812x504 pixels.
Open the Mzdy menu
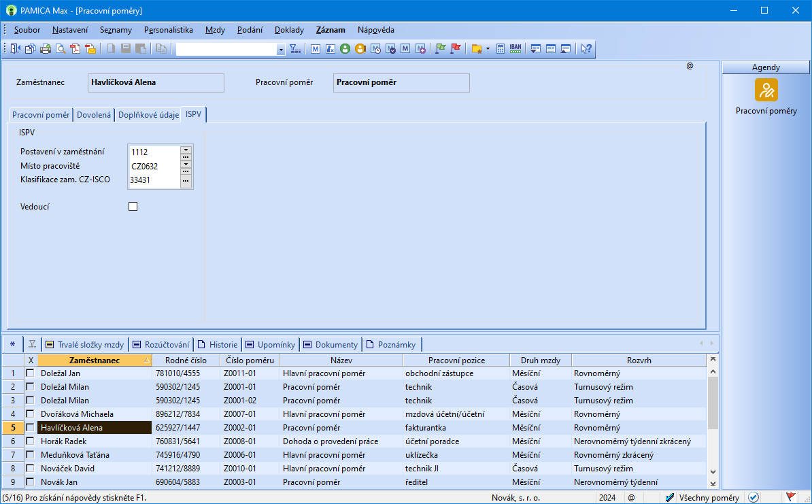click(x=215, y=29)
